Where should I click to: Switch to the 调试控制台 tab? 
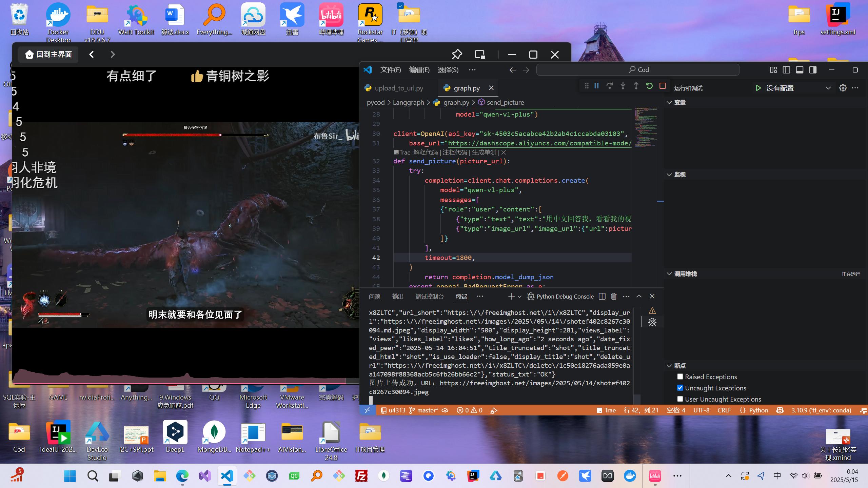[430, 297]
